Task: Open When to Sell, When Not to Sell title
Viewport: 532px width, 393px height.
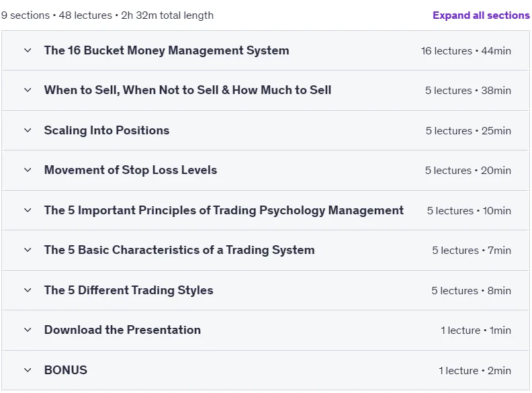Action: [x=187, y=90]
